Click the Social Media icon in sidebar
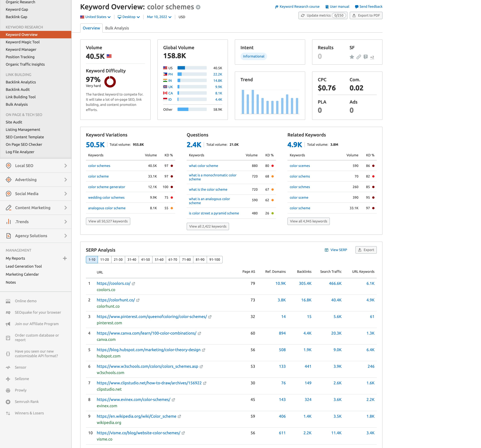The width and height of the screenshot is (481, 448). click(x=8, y=194)
